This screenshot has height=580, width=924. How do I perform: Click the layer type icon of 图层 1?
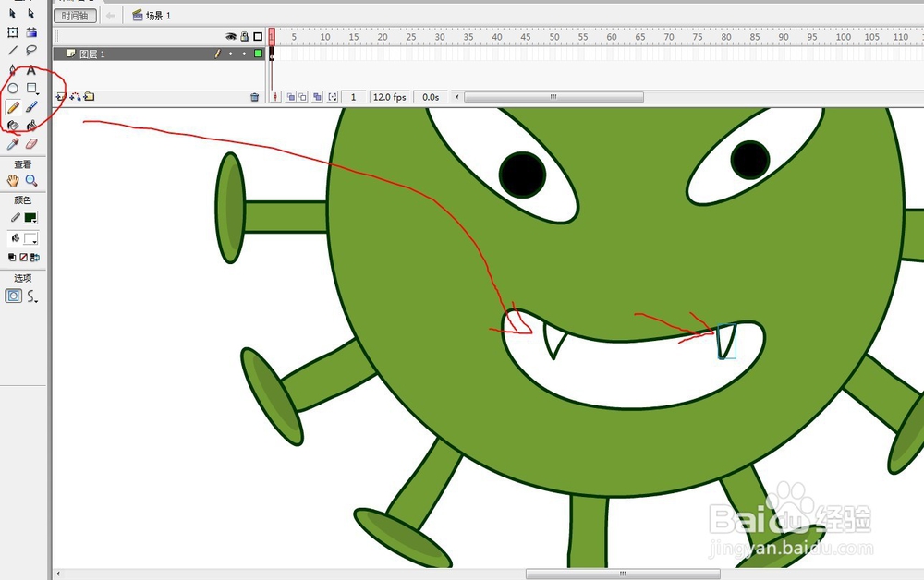[71, 54]
